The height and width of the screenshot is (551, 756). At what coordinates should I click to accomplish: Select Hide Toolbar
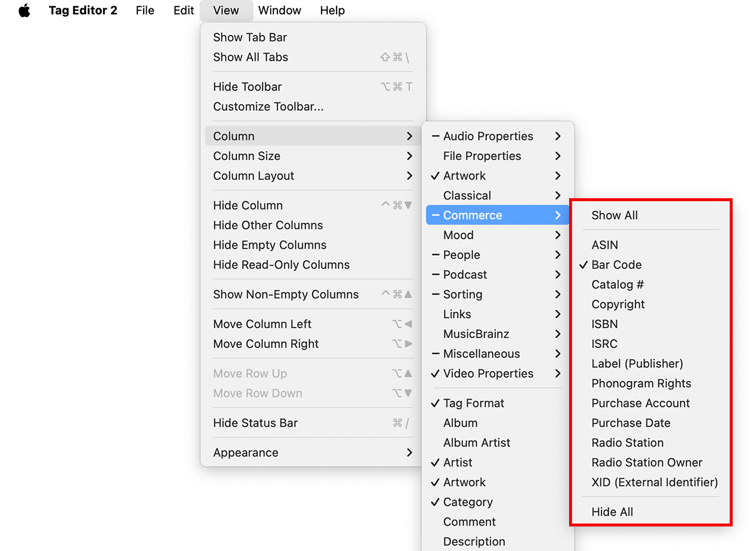[313, 87]
